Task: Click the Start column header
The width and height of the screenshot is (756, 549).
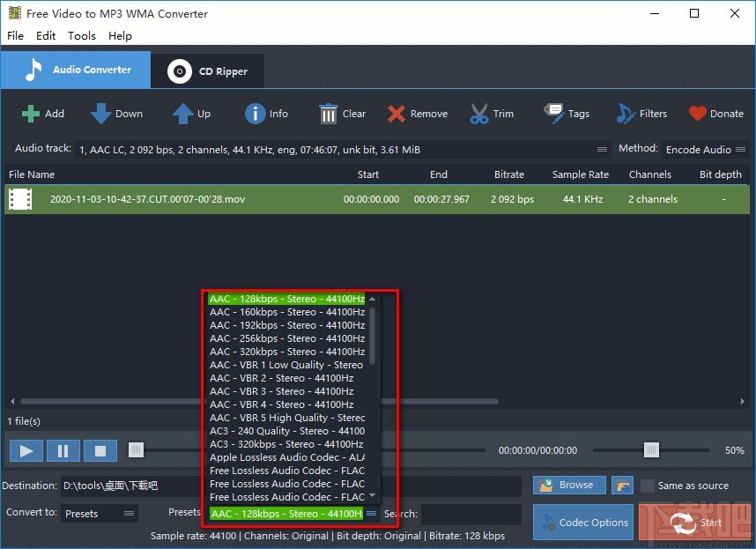Action: 368,174
